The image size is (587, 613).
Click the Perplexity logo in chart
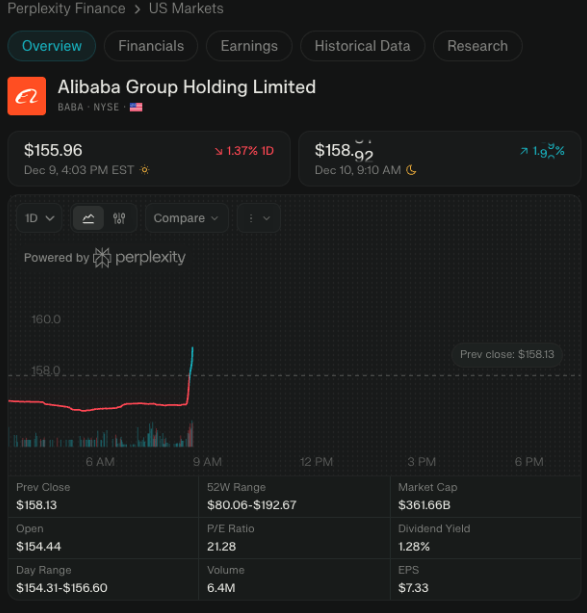pyautogui.click(x=140, y=258)
